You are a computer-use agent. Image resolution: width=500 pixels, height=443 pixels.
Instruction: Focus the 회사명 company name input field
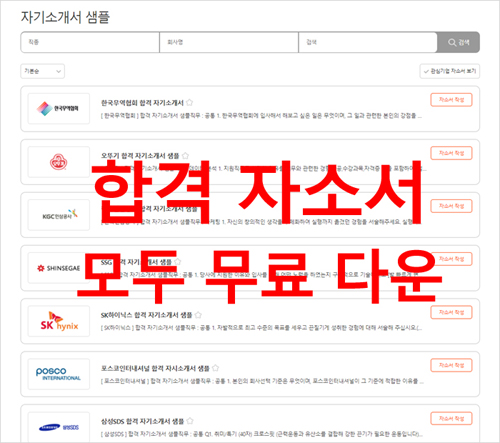(229, 42)
